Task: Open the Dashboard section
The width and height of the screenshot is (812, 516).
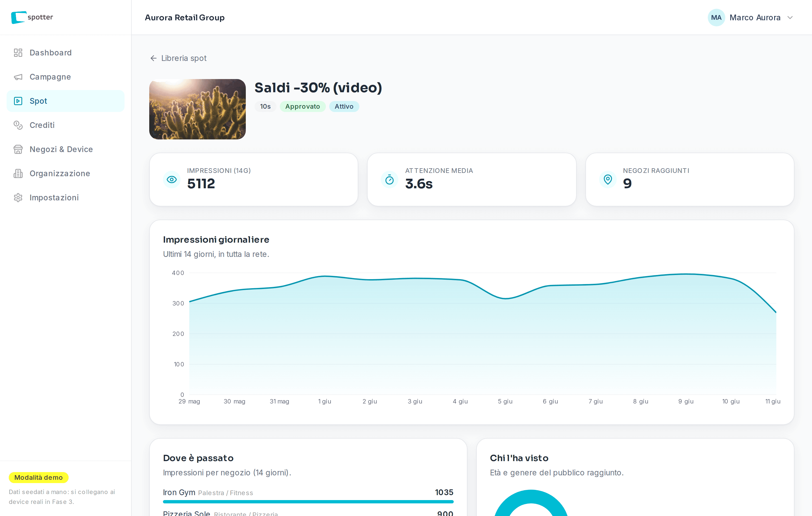Action: point(65,53)
